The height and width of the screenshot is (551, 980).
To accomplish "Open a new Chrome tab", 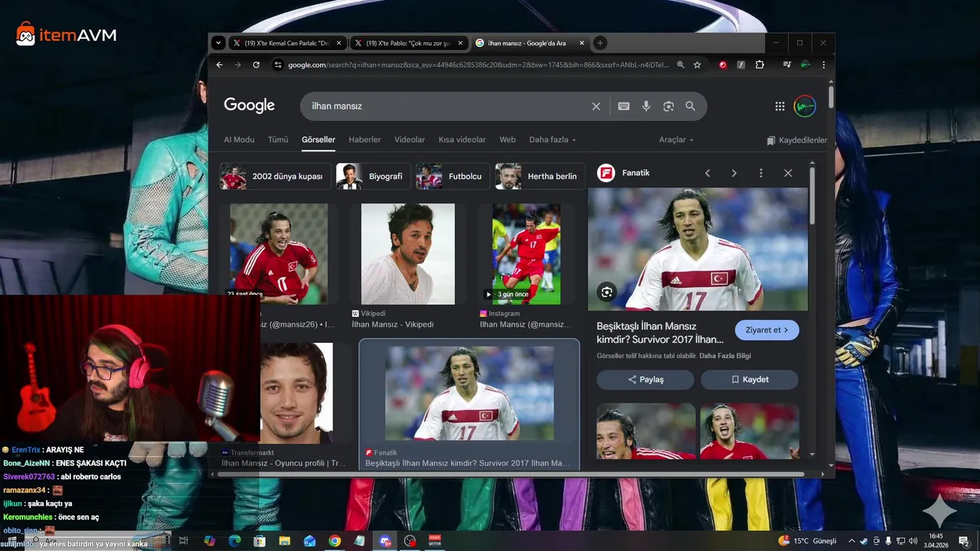I will [x=600, y=43].
